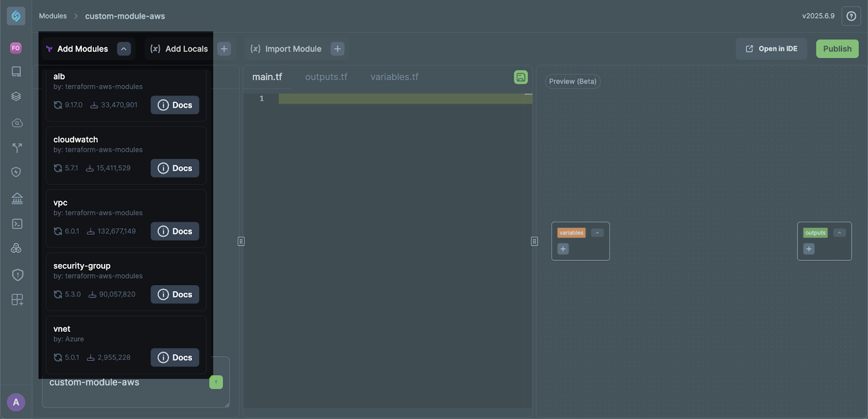The image size is (868, 419).
Task: Click the green outputs label
Action: click(x=815, y=233)
